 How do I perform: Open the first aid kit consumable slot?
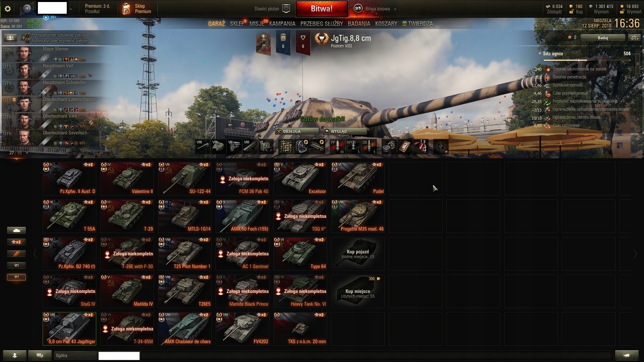[x=405, y=146]
